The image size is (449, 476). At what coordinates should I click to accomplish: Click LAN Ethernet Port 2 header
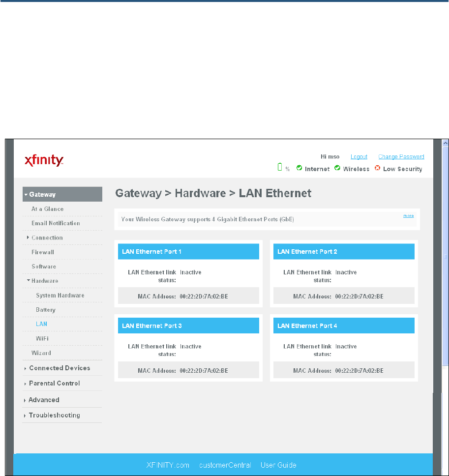click(x=344, y=251)
